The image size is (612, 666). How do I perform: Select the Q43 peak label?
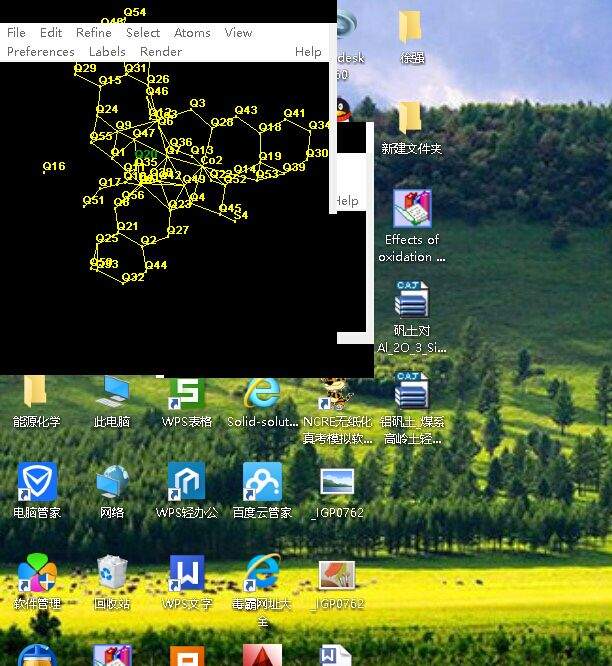pyautogui.click(x=246, y=110)
